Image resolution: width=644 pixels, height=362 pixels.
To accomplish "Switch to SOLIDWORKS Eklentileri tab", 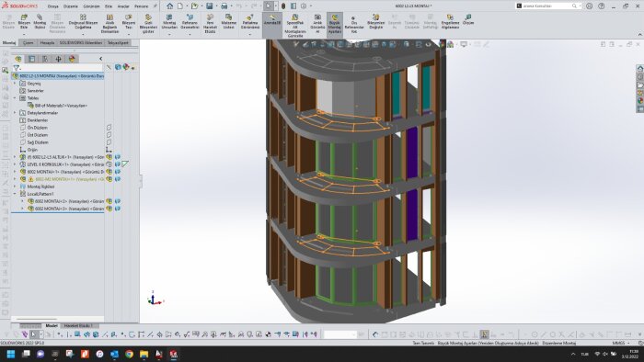I will (x=81, y=42).
